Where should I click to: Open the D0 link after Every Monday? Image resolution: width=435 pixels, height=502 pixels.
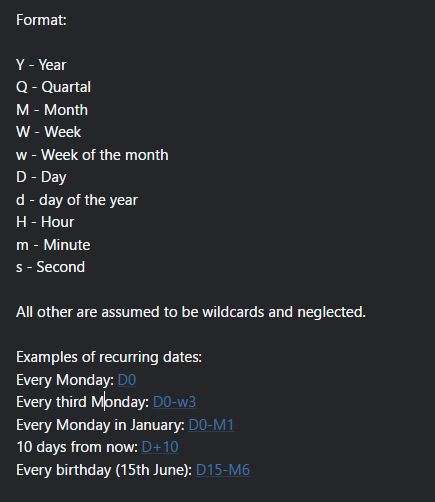click(x=127, y=380)
